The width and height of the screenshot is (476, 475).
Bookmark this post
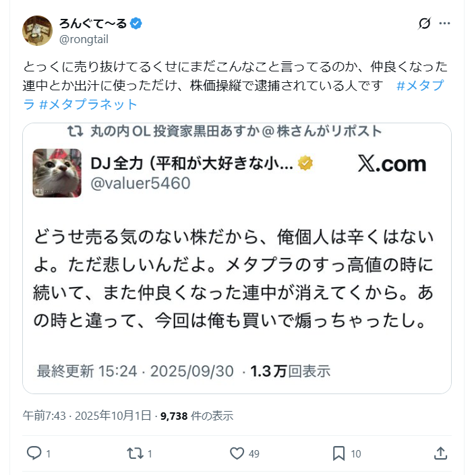tap(338, 453)
